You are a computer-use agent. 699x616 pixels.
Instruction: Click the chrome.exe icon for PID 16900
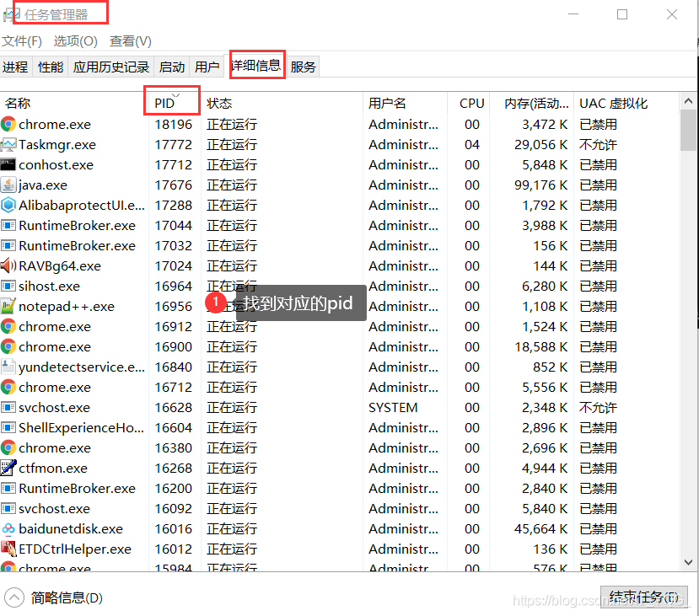coord(8,346)
